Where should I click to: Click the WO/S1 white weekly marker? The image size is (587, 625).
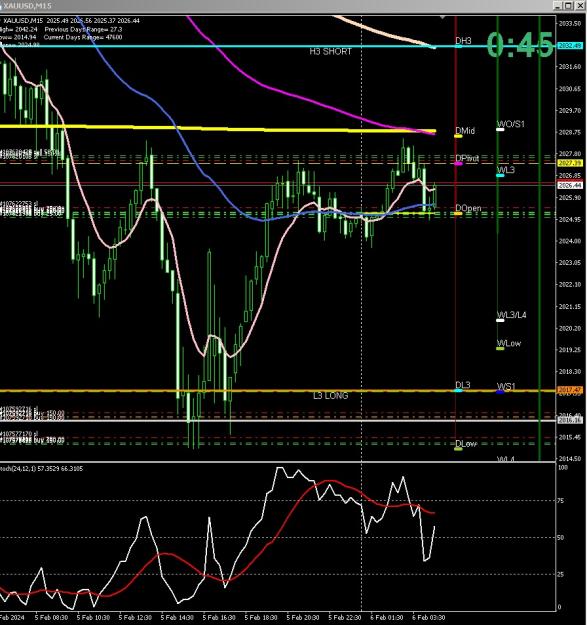500,130
